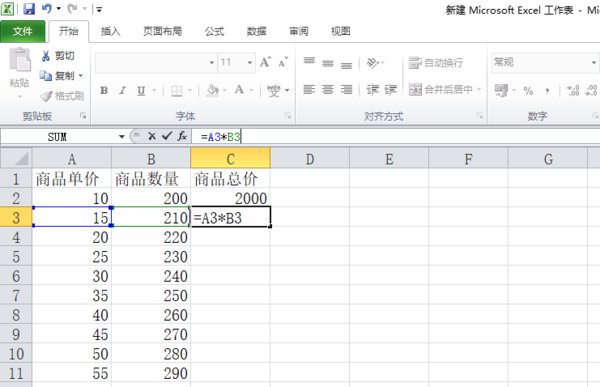Switch to the 开始 (Home) tab
This screenshot has height=387, width=600.
point(68,31)
